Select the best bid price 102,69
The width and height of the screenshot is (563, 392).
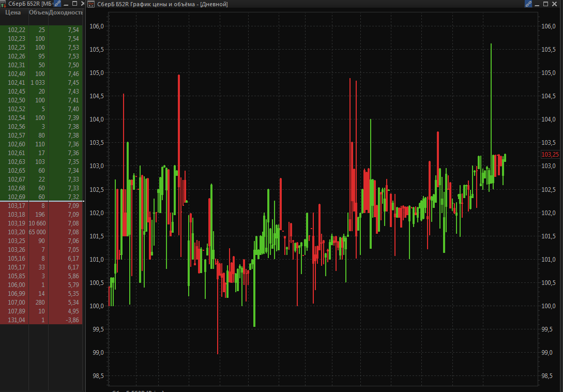click(x=17, y=197)
